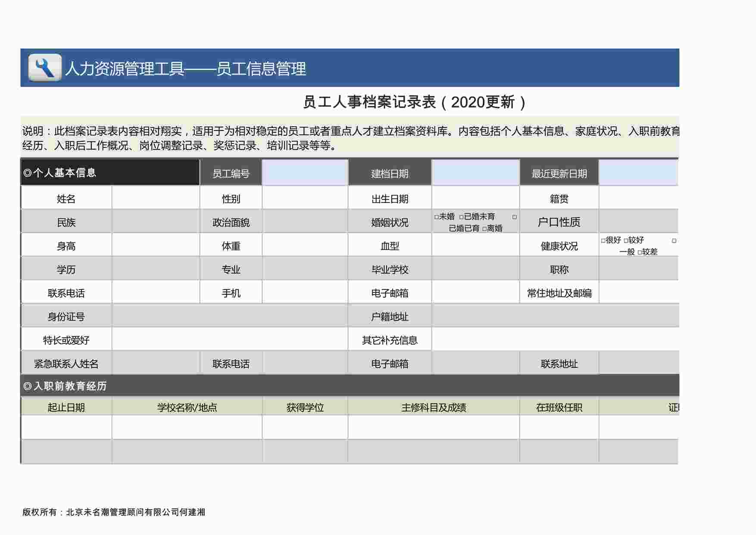Click the 最近更新日期 label cell
The image size is (756, 535).
[559, 173]
